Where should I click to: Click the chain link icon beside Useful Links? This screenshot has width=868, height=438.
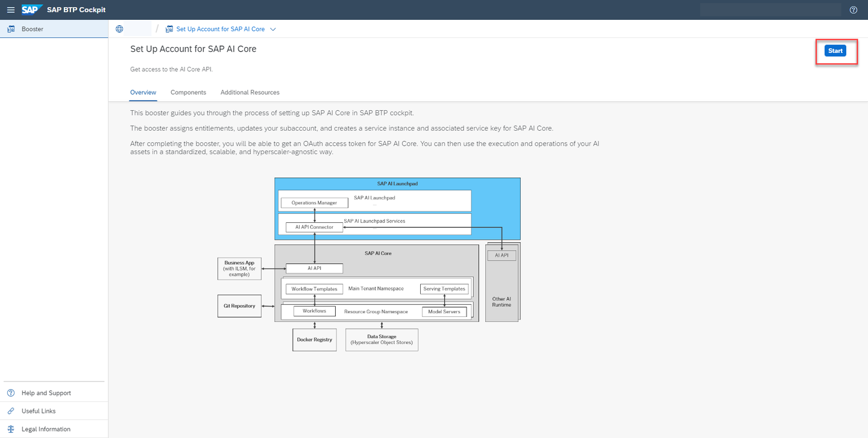pyautogui.click(x=11, y=411)
